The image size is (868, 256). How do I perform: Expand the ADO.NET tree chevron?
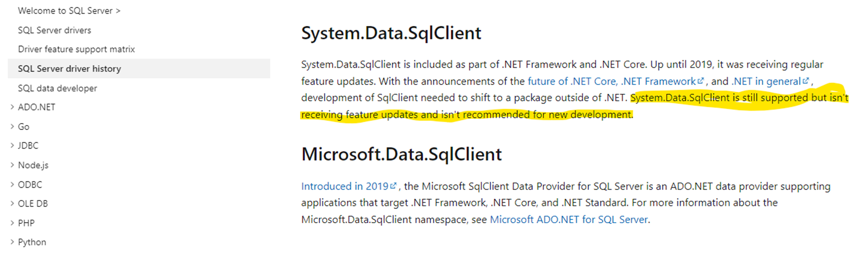pos(12,107)
